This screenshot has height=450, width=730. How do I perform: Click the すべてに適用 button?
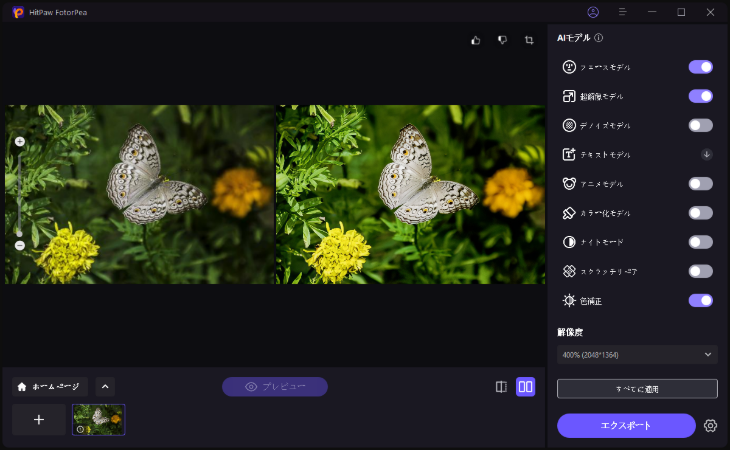coord(637,389)
